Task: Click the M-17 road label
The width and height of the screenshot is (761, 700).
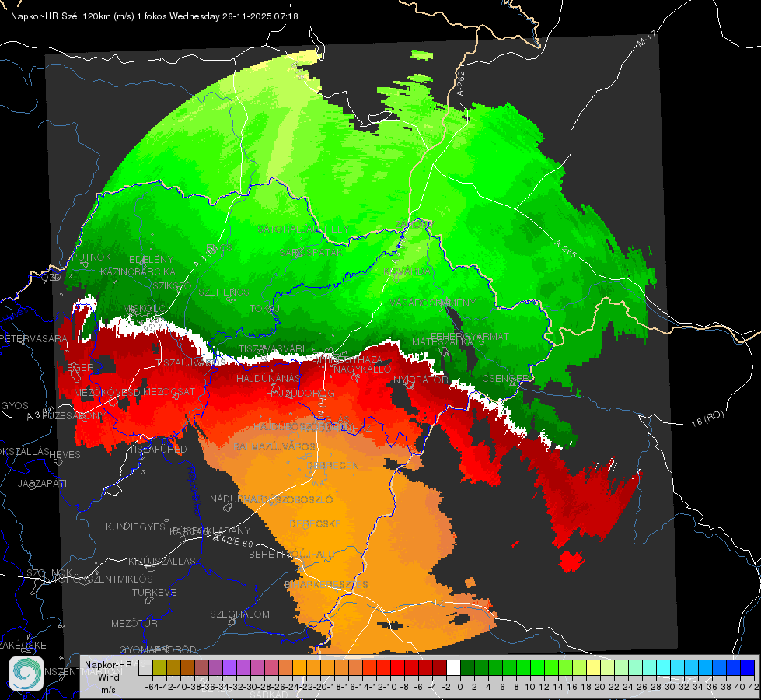Action: [646, 39]
